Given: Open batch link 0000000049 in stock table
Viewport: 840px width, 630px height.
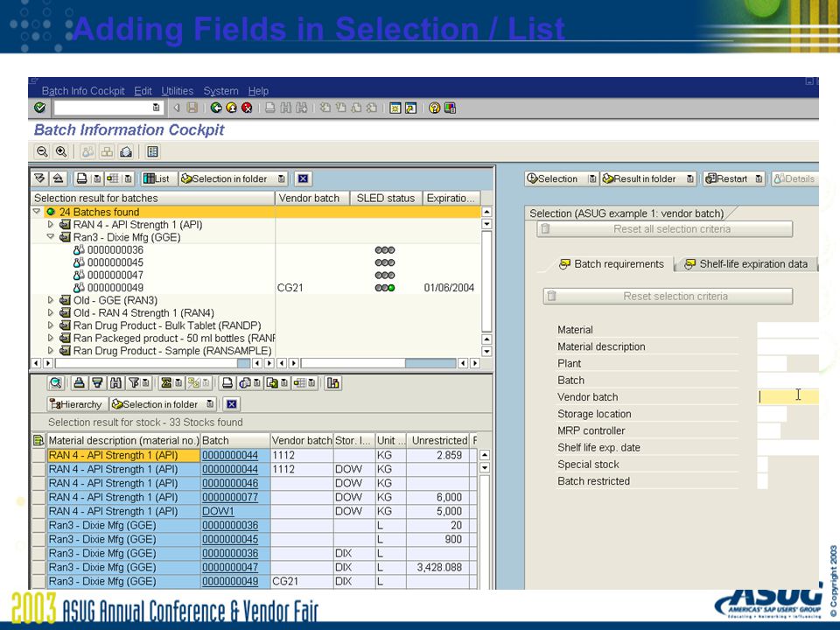Looking at the screenshot, I should coord(230,581).
